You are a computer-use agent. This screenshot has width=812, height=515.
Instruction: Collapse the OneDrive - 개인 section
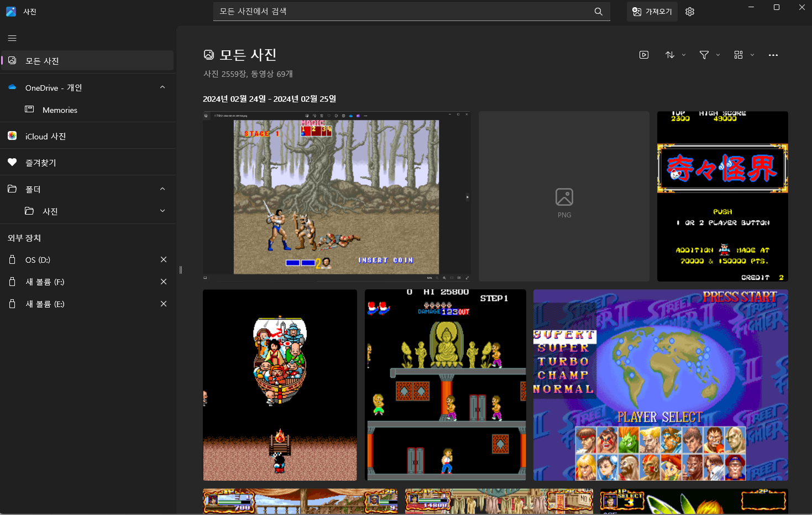(x=163, y=87)
